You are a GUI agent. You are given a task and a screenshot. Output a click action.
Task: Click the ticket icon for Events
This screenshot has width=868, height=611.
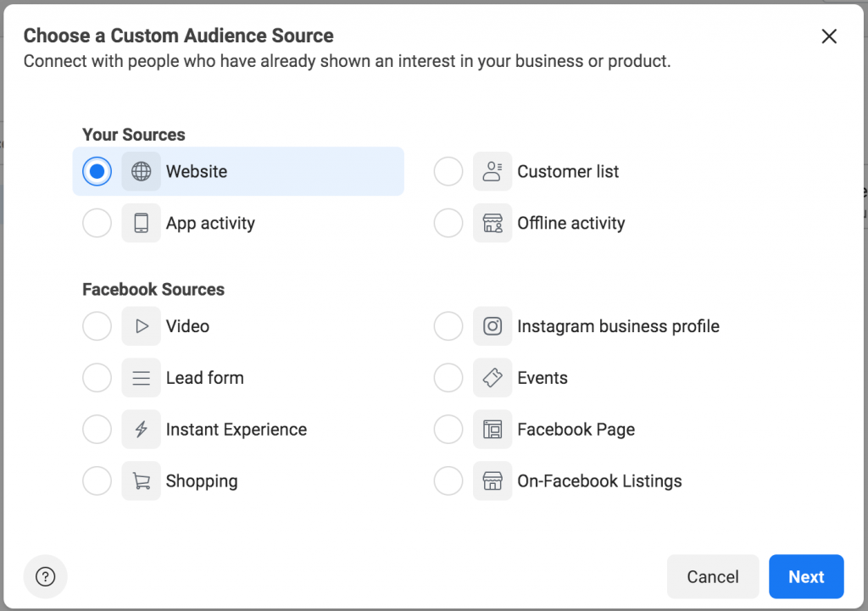click(492, 377)
